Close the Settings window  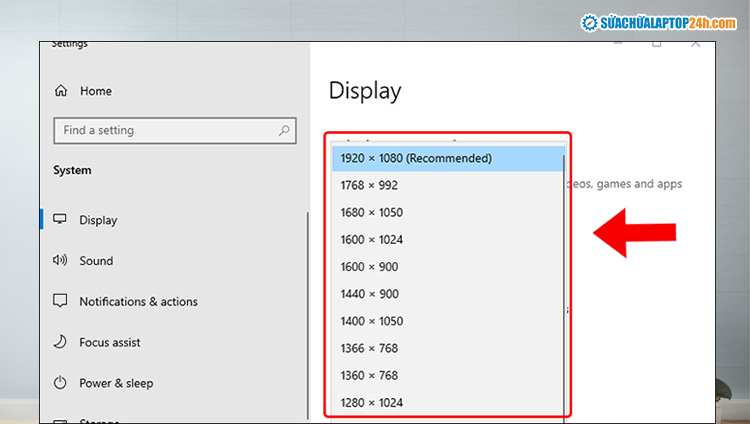[x=695, y=44]
